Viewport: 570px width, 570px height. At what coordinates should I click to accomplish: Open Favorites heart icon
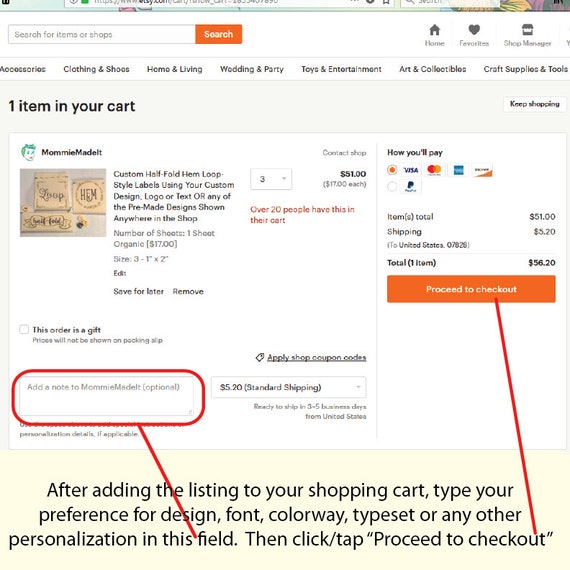click(474, 30)
